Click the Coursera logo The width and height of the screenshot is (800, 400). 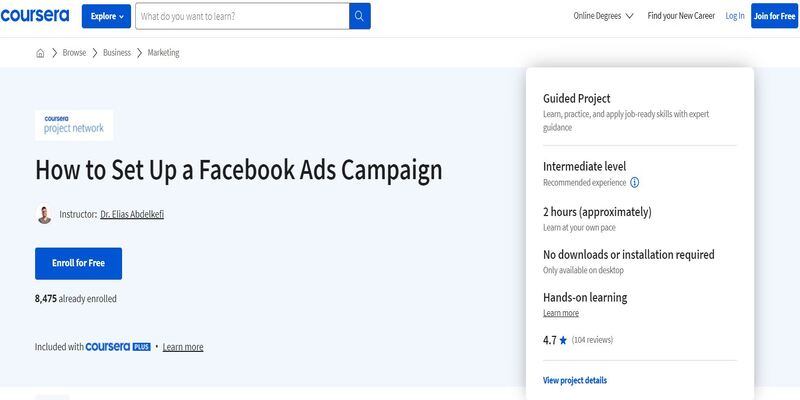pos(35,16)
